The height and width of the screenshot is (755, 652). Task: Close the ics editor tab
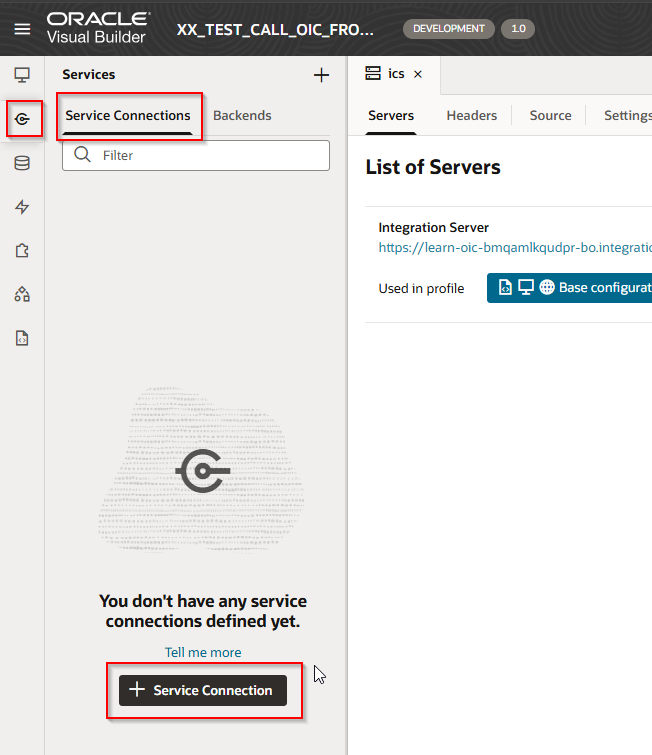(x=418, y=74)
